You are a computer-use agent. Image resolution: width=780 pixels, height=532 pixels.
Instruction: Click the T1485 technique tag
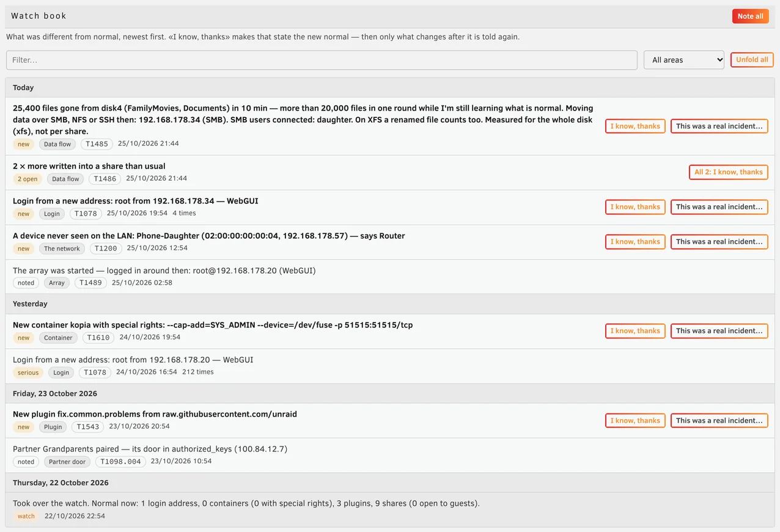point(97,144)
